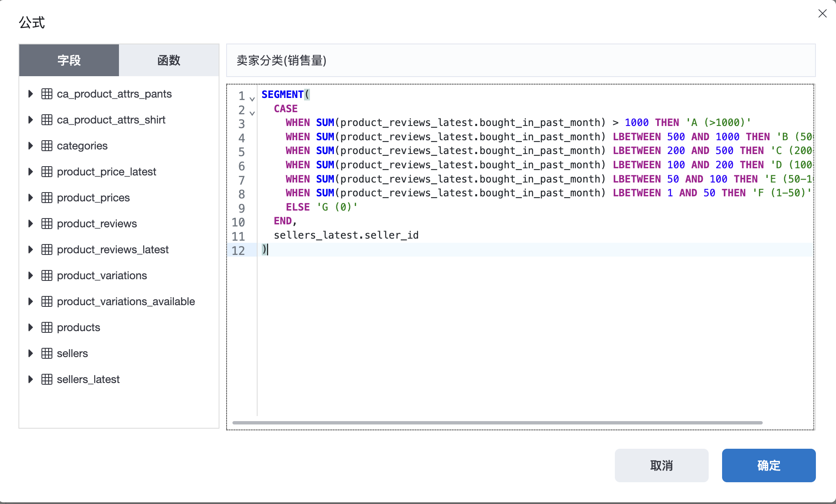Viewport: 836px width, 504px height.
Task: Fold the CASE block on line 2
Action: (x=252, y=113)
